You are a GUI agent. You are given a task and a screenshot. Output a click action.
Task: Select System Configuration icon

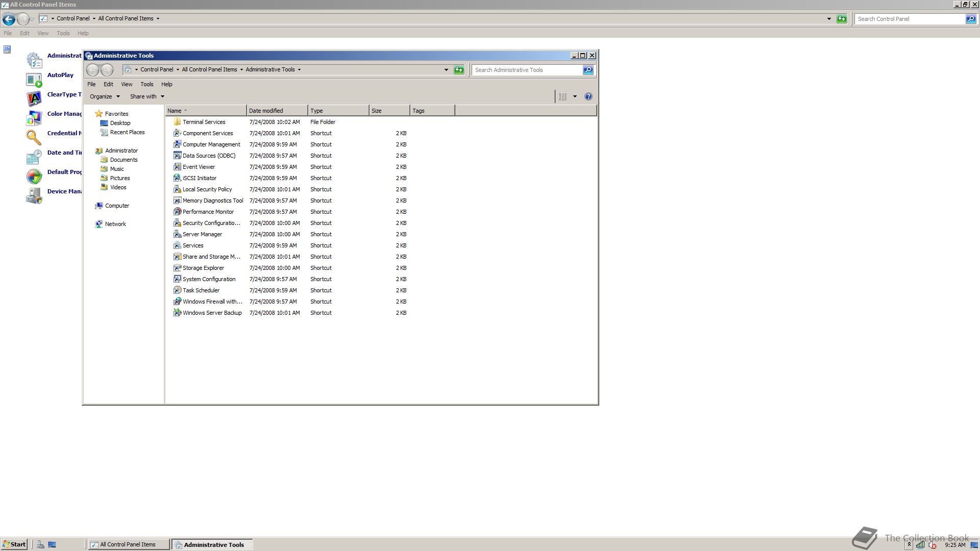tap(177, 279)
